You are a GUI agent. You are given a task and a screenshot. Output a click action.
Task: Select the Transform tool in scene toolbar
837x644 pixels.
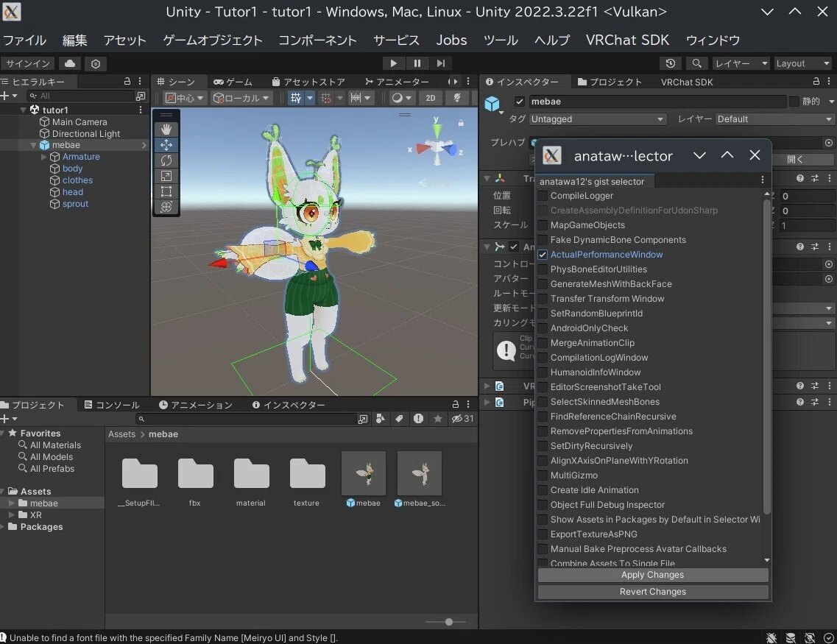point(166,207)
